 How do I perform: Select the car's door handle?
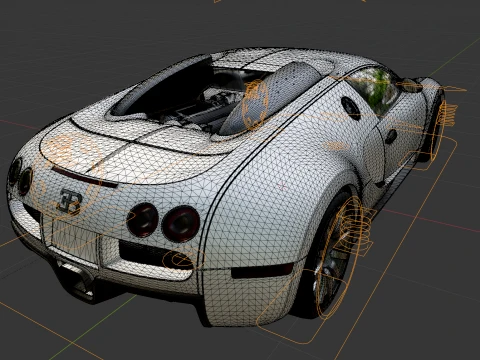[391, 136]
